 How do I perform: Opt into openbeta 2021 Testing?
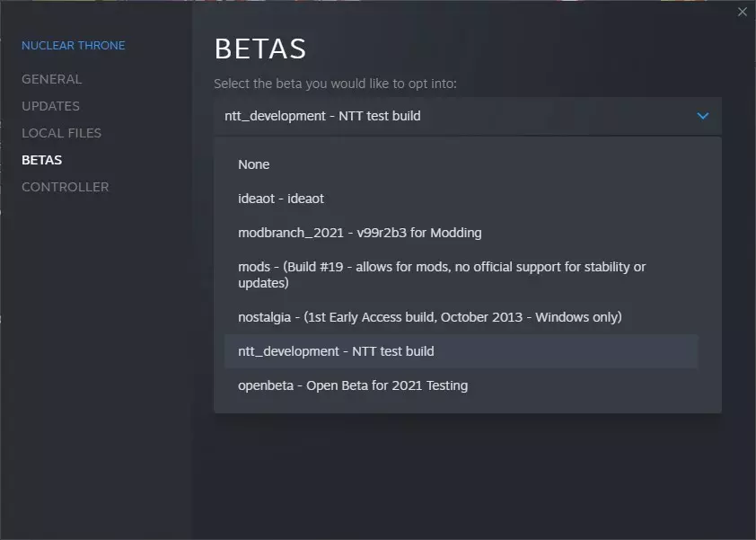click(x=353, y=385)
